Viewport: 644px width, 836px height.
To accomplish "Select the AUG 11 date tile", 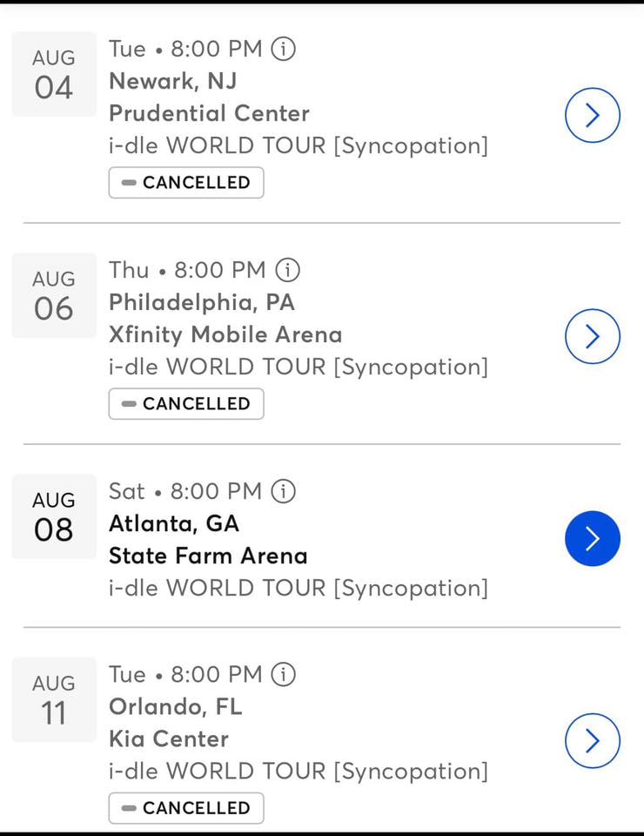I will pyautogui.click(x=54, y=699).
